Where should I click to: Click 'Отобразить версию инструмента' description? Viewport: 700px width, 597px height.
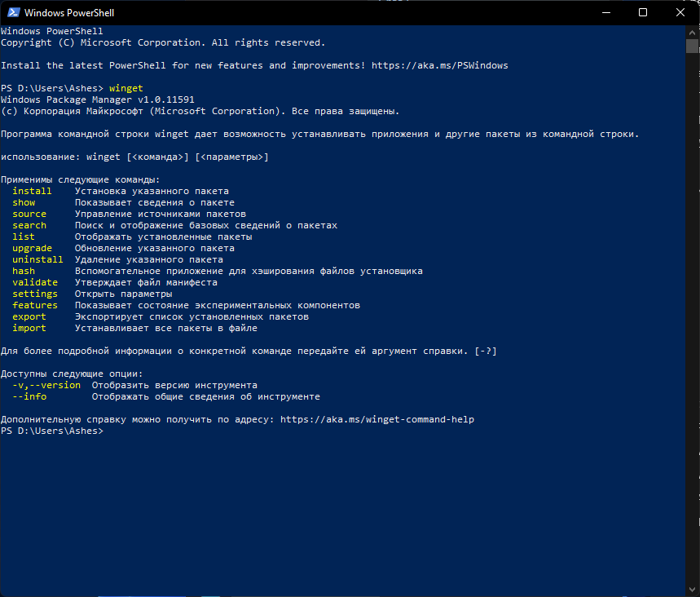click(174, 385)
